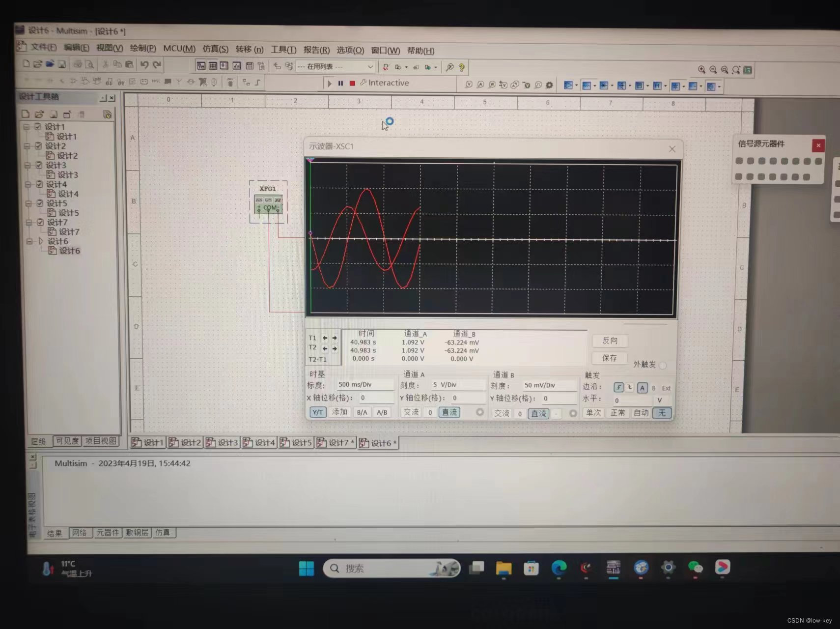Zoom in on the schematic with the magnifier icon
The height and width of the screenshot is (629, 840).
pos(701,69)
